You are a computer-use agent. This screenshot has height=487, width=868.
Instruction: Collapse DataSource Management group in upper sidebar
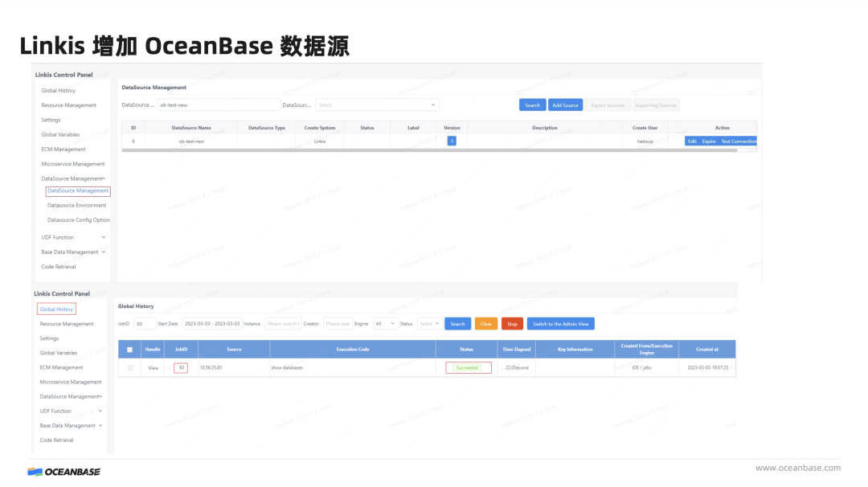click(x=73, y=178)
